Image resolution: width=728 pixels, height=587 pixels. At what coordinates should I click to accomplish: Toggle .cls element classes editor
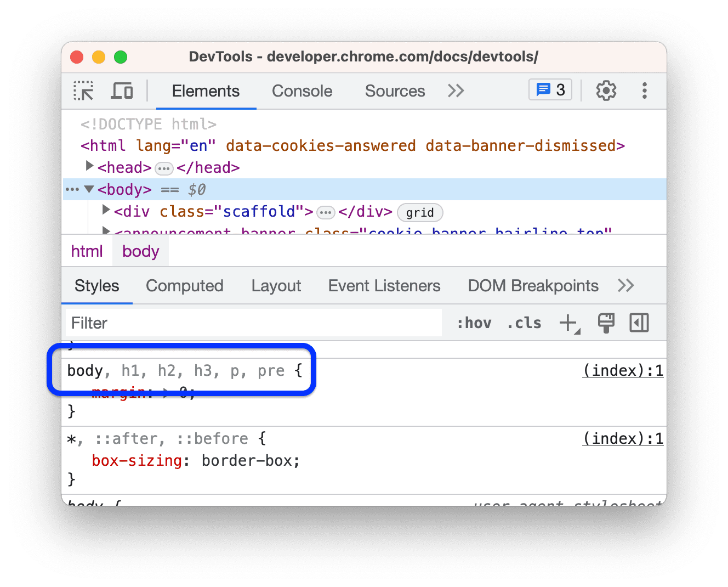(524, 323)
